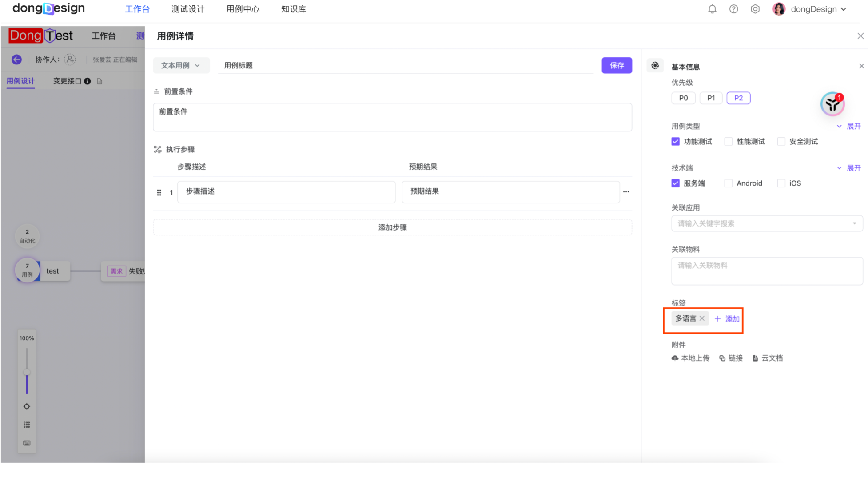Open the step row more options ellipsis
The image size is (868, 477).
pos(626,192)
